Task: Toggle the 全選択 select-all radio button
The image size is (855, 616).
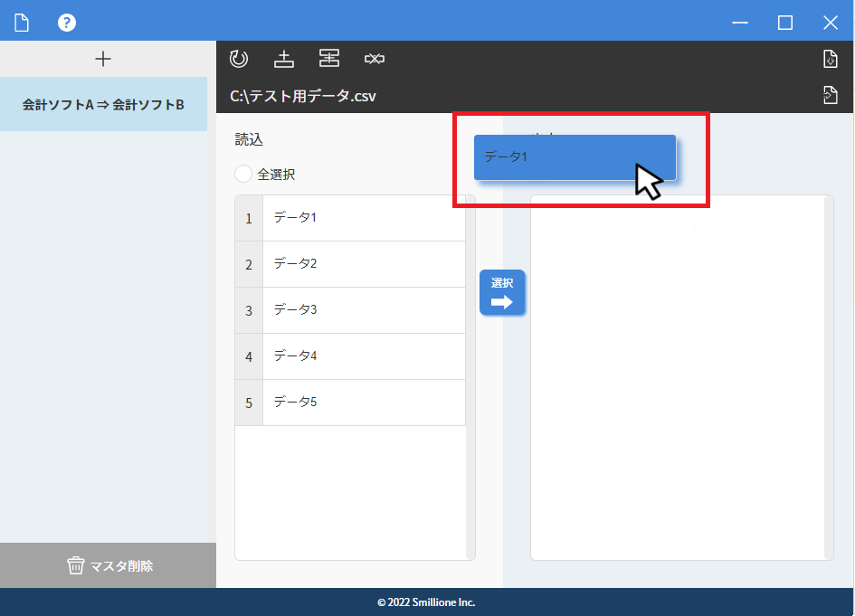Action: point(243,174)
